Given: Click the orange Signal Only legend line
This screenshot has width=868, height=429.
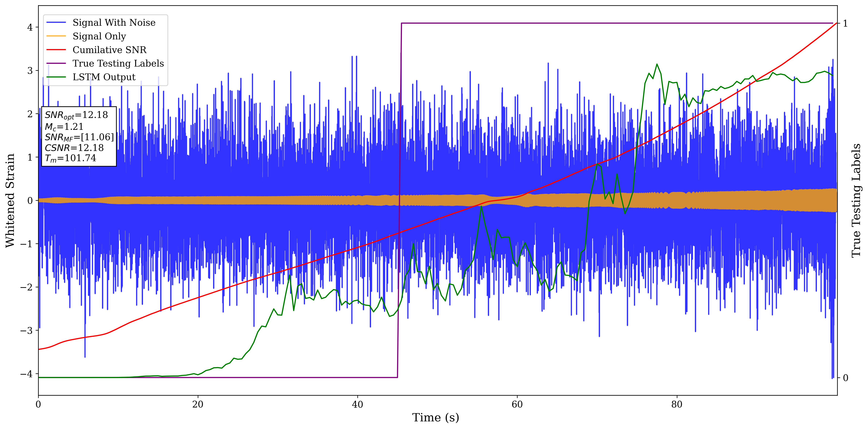Looking at the screenshot, I should pos(56,36).
